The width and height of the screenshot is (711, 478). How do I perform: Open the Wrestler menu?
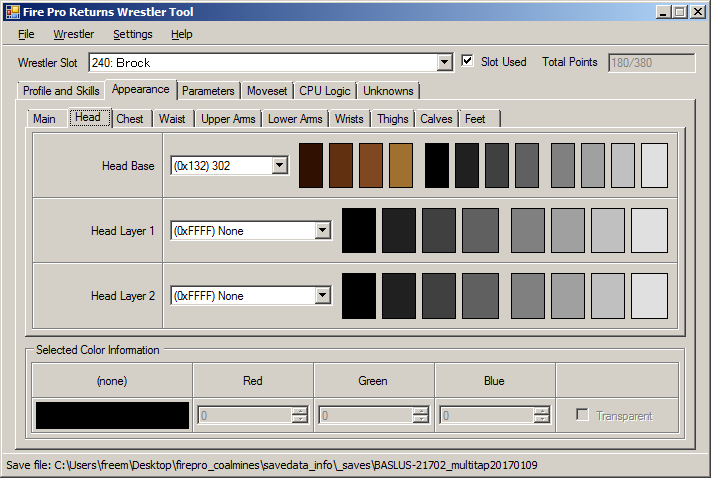click(x=73, y=34)
